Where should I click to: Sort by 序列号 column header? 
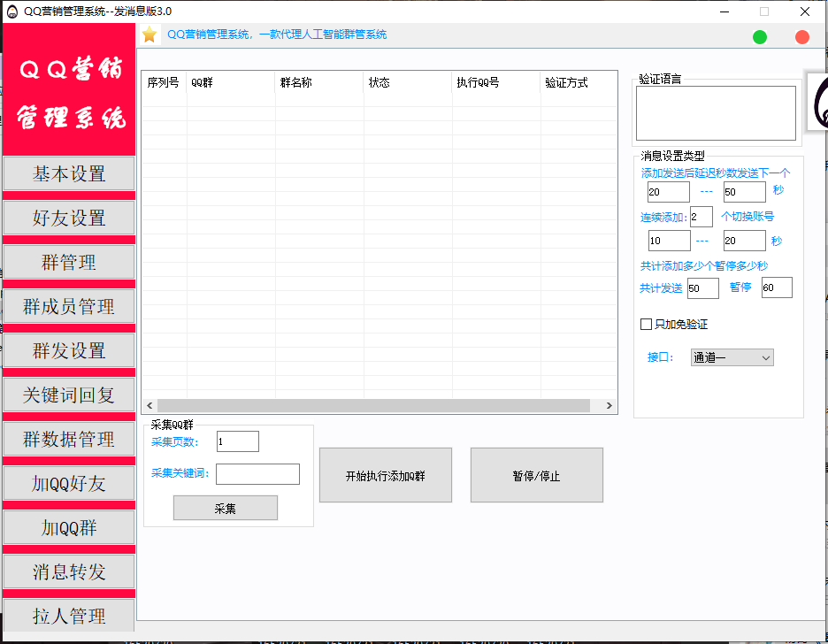[x=164, y=82]
